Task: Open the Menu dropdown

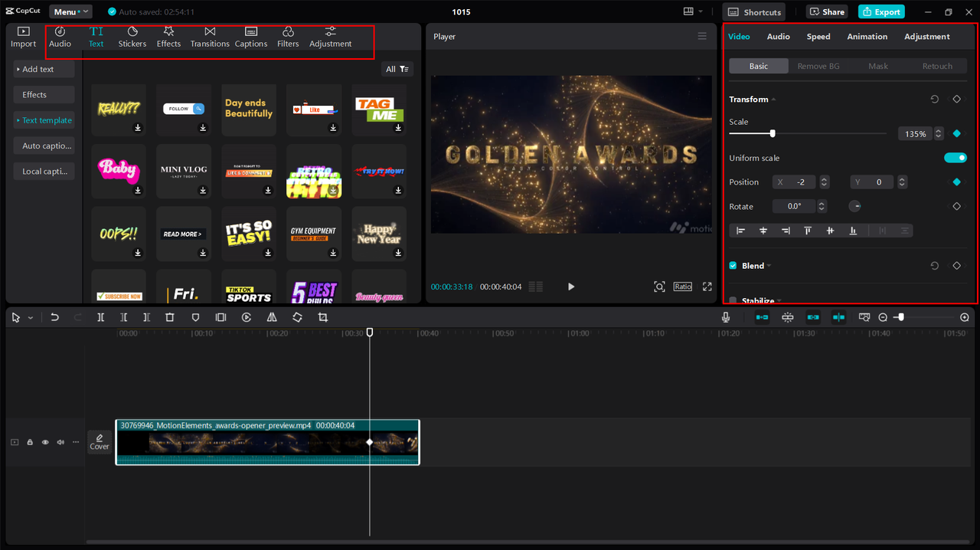Action: pyautogui.click(x=70, y=11)
